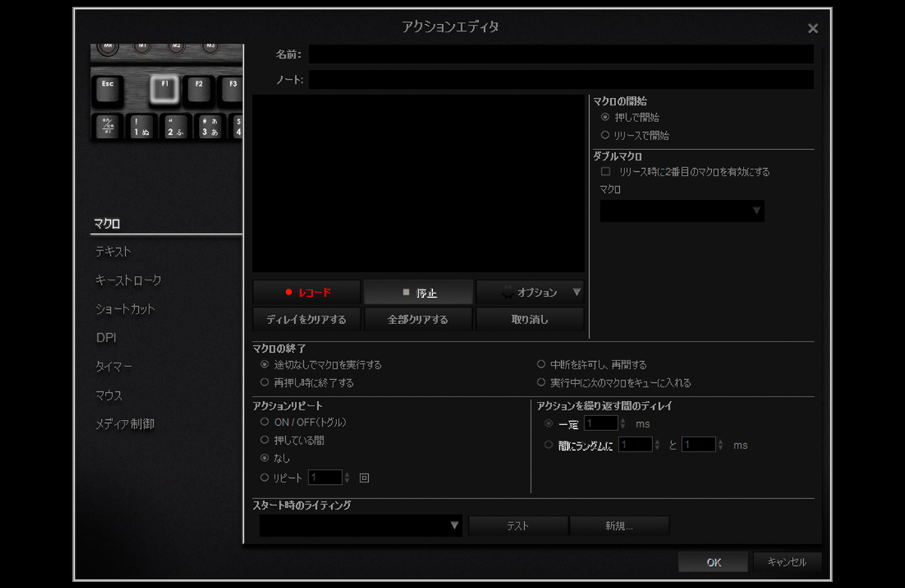Click the highlighted F1 key on the keyboard preview

164,89
